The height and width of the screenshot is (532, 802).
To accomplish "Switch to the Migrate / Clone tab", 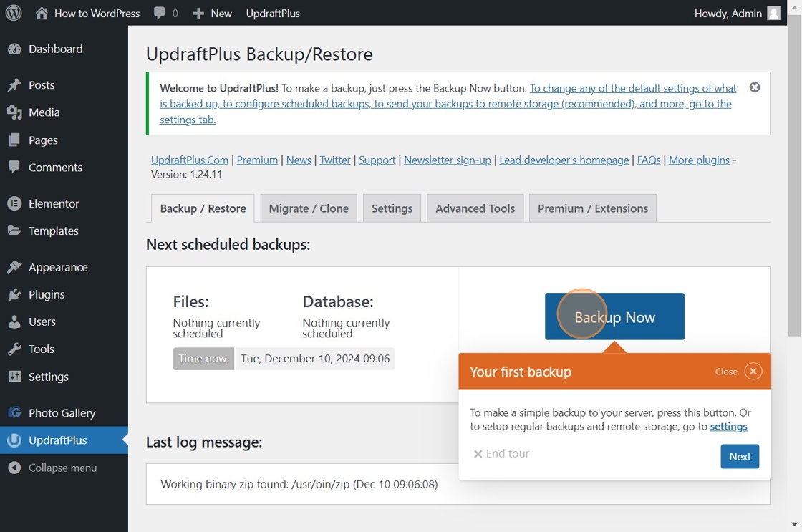I will 309,208.
